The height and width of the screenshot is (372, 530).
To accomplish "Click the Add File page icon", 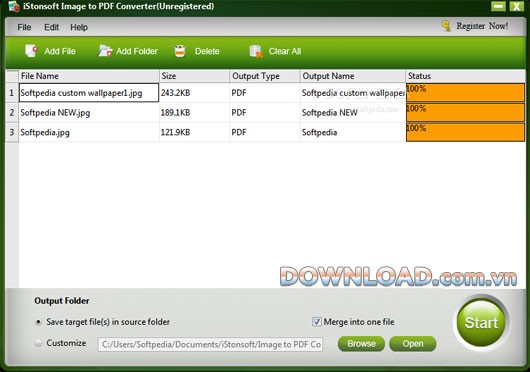I will point(31,51).
